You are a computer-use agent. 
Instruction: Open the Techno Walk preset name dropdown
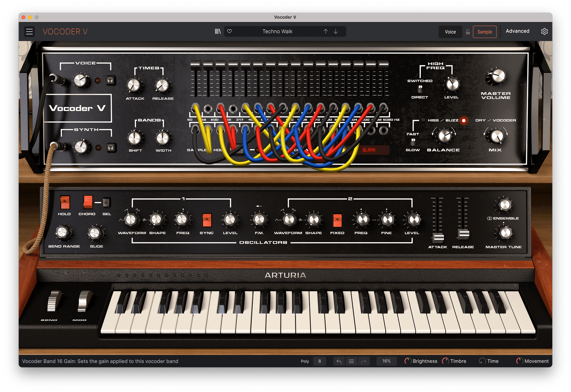277,31
